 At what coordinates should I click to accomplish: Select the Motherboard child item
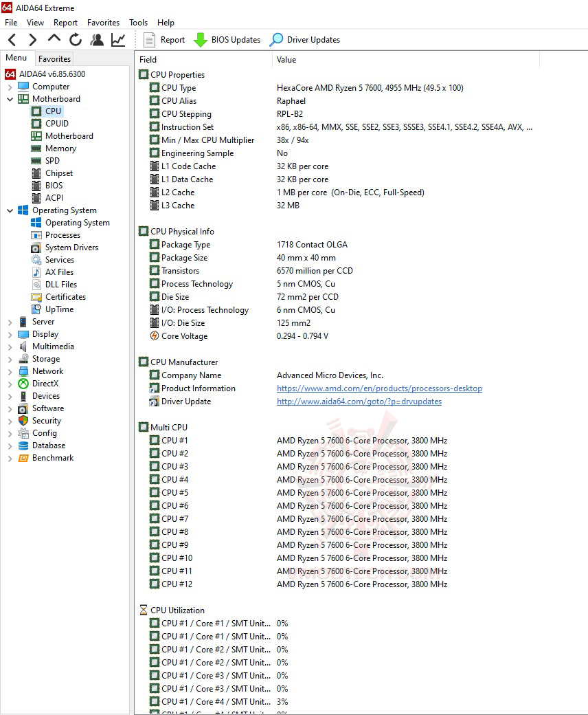(x=63, y=136)
